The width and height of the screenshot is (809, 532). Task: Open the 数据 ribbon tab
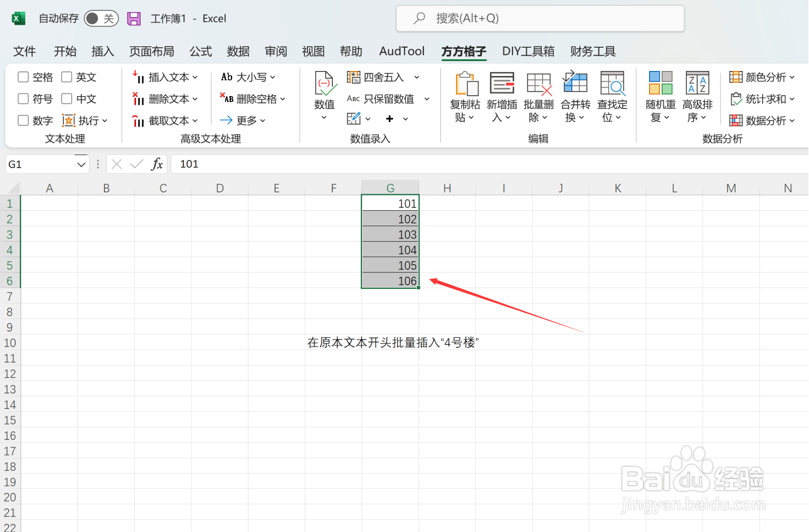(x=238, y=51)
